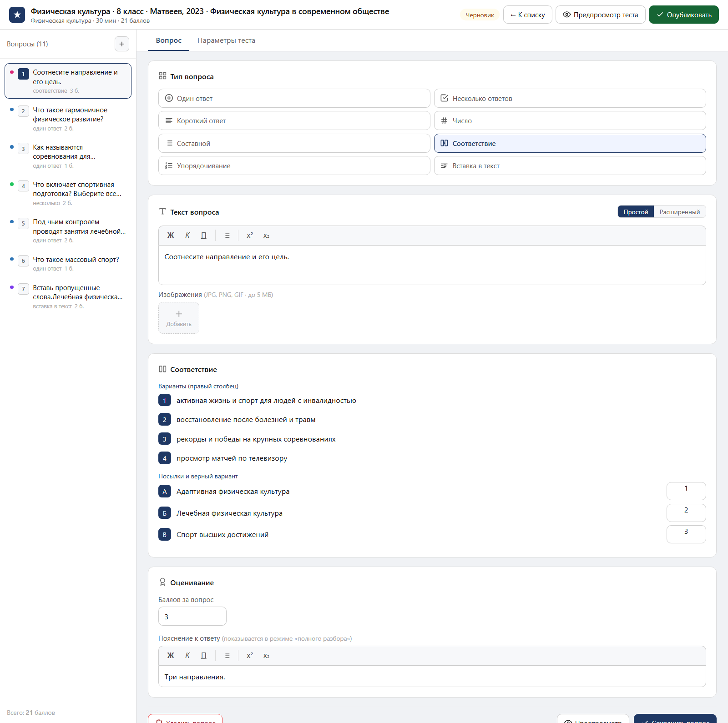Viewport: 728px width, 723px height.
Task: Apply superscript in explanation editor toolbar
Action: pos(250,656)
